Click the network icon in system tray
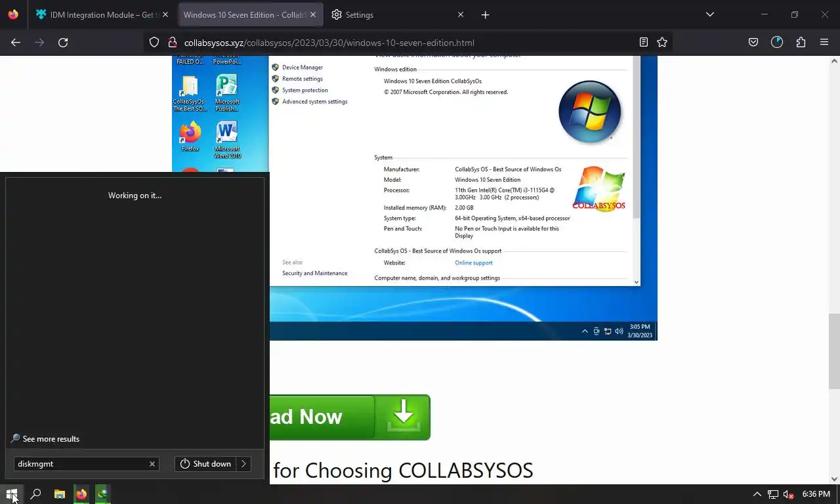 point(773,494)
